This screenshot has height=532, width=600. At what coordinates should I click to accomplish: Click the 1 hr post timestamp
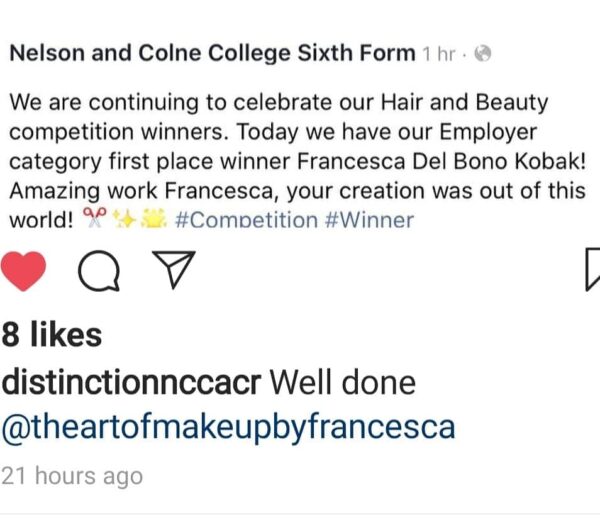439,54
